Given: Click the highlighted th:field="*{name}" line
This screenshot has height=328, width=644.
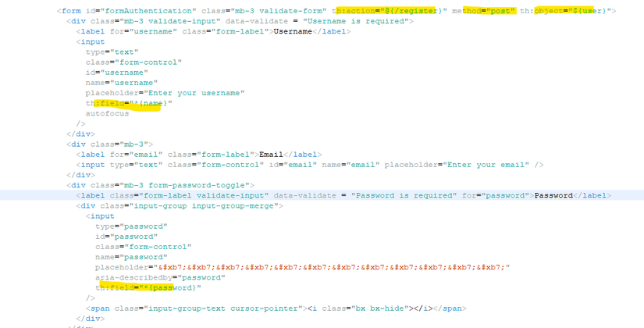Looking at the screenshot, I should (129, 103).
